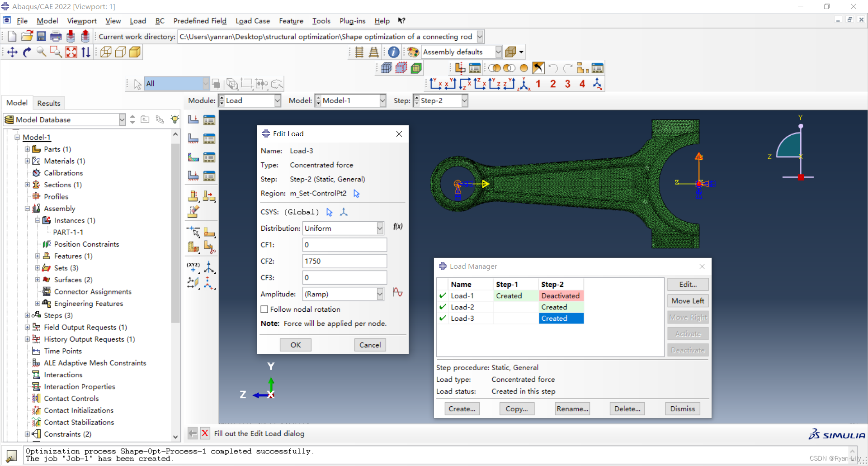Image resolution: width=868 pixels, height=466 pixels.
Task: Click Move Left in the Load Manager
Action: click(x=688, y=301)
